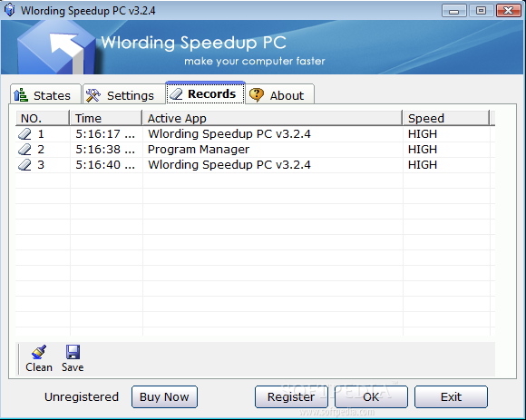Open the About tab
Viewport: 526px width, 420px height.
(279, 95)
